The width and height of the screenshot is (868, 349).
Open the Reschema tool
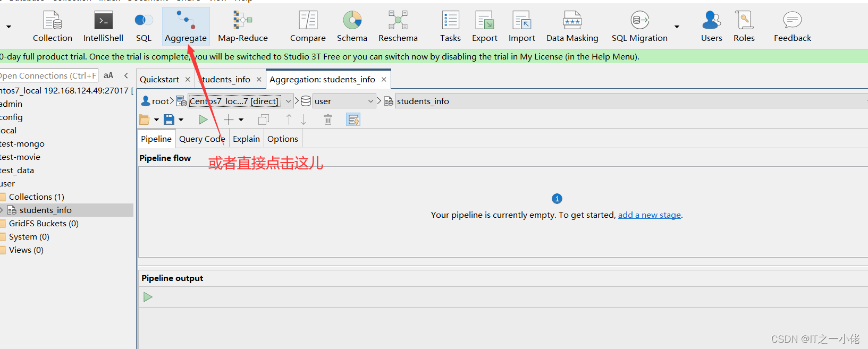click(398, 27)
